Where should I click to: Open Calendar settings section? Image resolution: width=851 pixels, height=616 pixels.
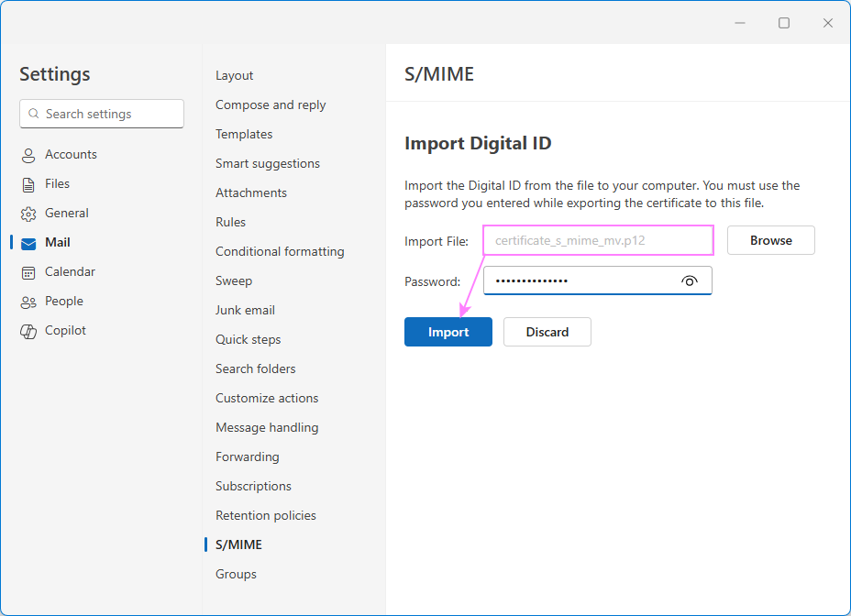[69, 271]
